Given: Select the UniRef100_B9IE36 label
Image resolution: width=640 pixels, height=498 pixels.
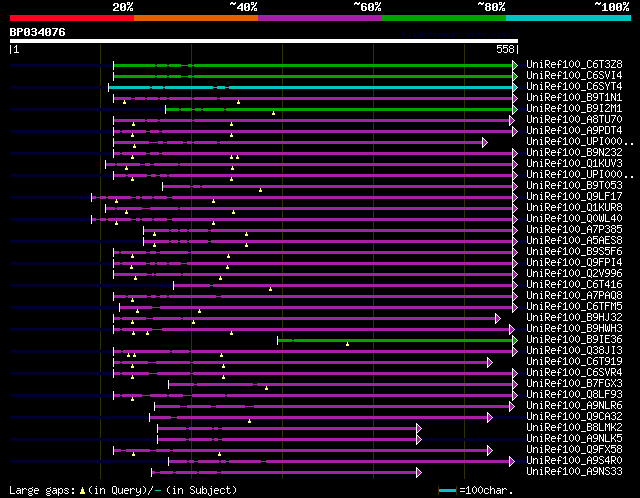Looking at the screenshot, I should (x=574, y=340).
